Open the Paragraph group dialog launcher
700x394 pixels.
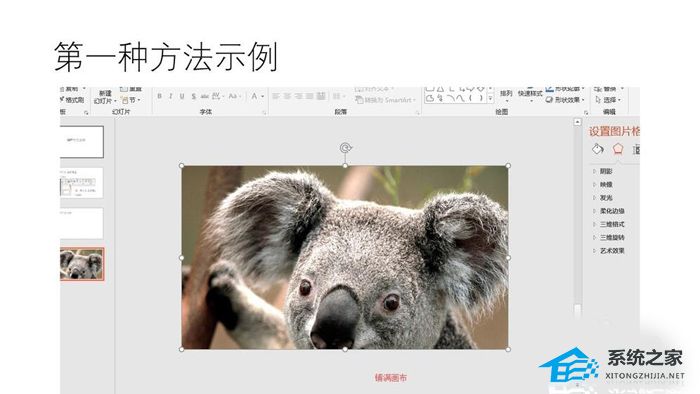click(x=417, y=113)
